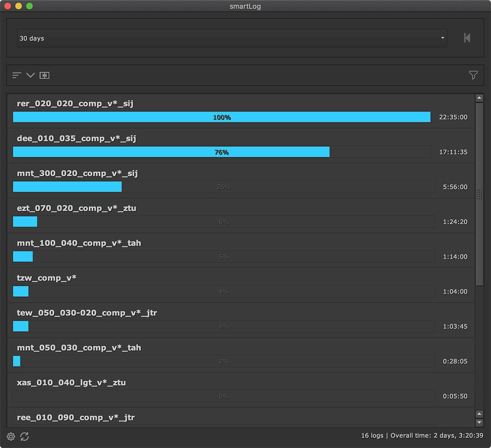Image resolution: width=491 pixels, height=448 pixels.
Task: Click the 100% progress bar
Action: pos(221,117)
